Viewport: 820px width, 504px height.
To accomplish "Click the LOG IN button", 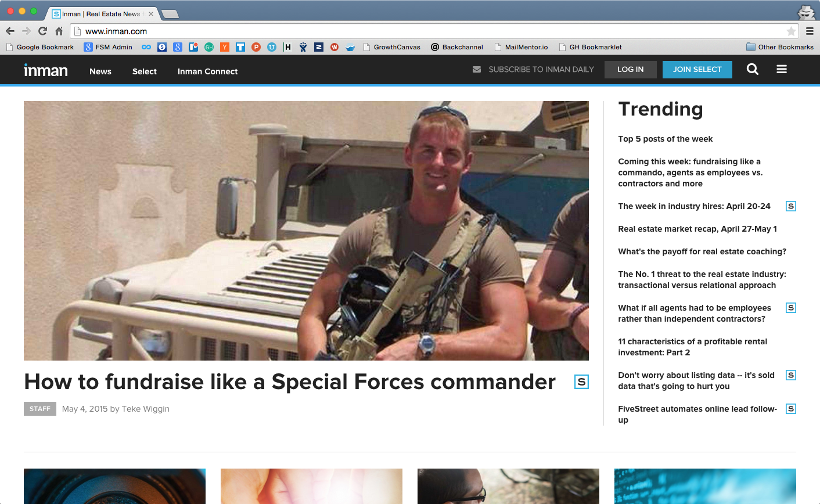I will click(631, 69).
